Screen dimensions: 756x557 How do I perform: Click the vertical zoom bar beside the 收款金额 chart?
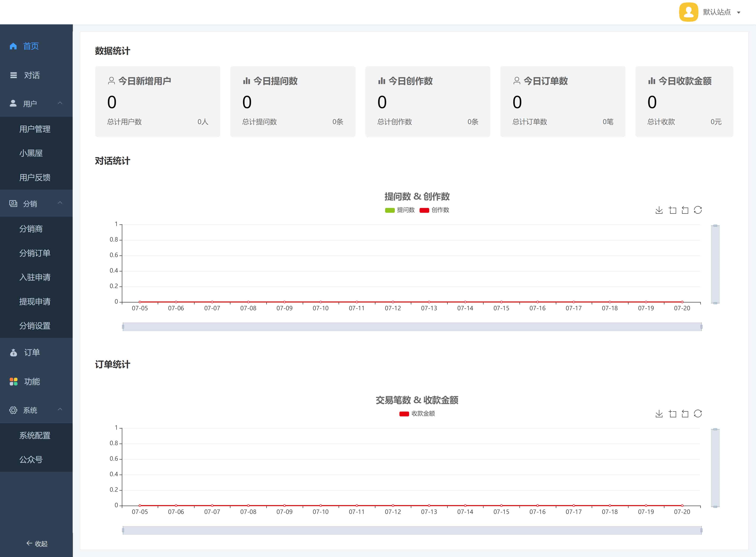pyautogui.click(x=715, y=468)
